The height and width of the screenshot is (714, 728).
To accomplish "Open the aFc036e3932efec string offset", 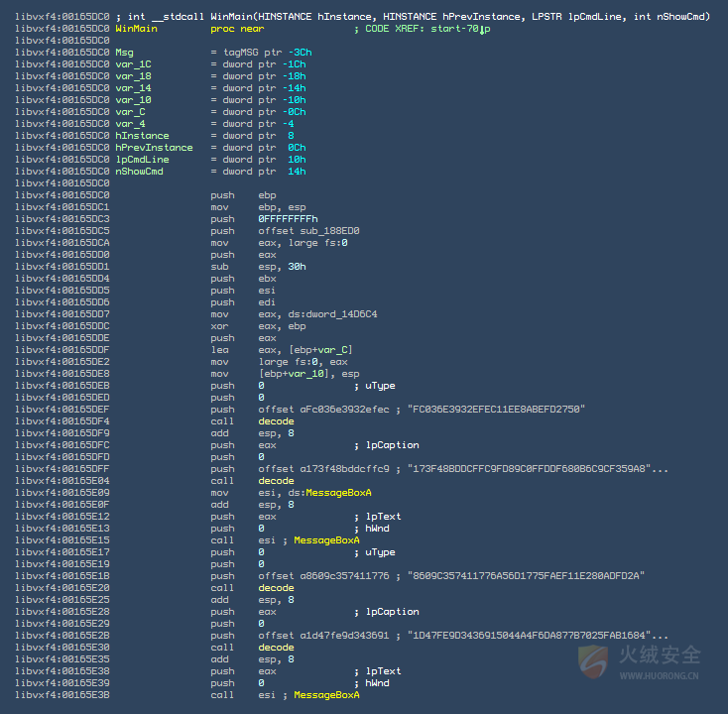I will [x=344, y=410].
